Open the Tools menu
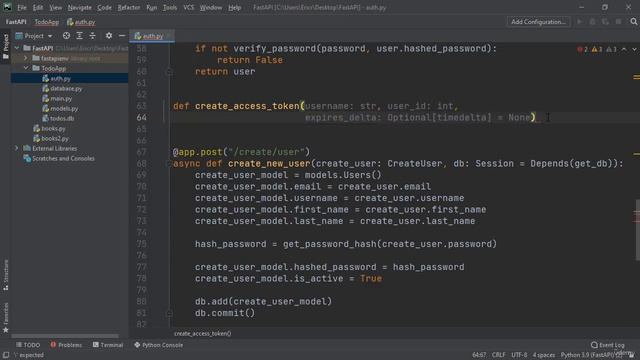 (x=170, y=7)
